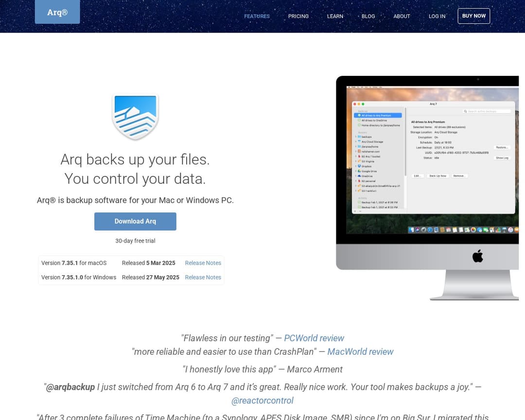Viewport: 525px width, 420px height.
Task: Open the MacWorld review link
Action: pos(360,351)
